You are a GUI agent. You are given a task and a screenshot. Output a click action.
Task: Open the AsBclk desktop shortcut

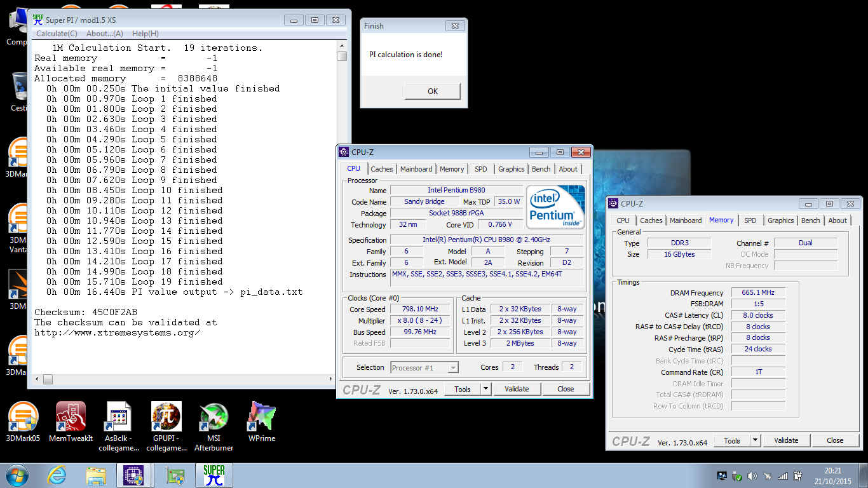click(x=119, y=426)
